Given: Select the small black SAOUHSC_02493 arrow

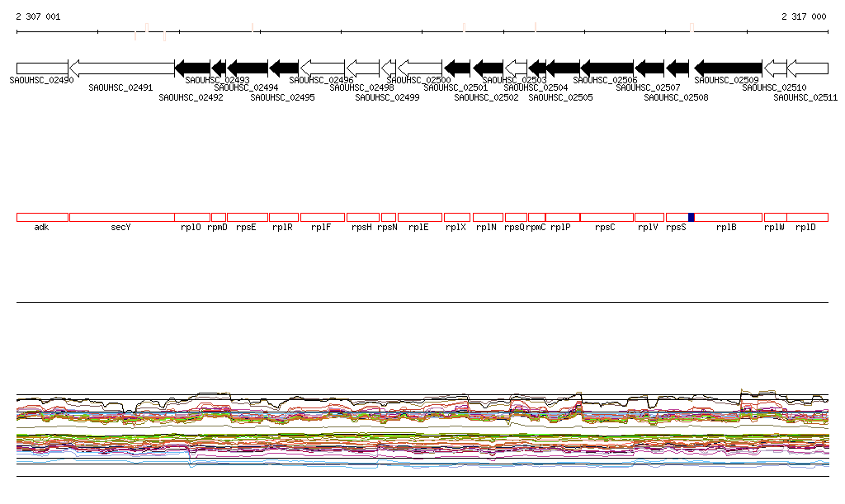Looking at the screenshot, I should [219, 68].
